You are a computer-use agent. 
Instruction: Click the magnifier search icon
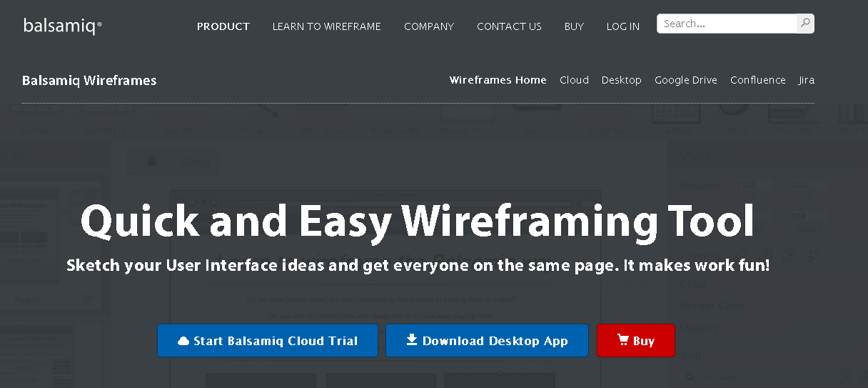[x=805, y=24]
